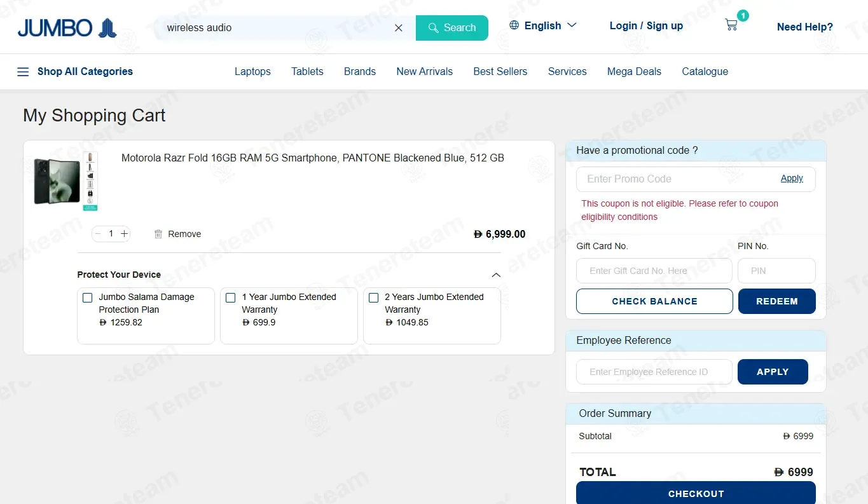This screenshot has height=504, width=868.
Task: Open the Brands menu item
Action: (360, 72)
